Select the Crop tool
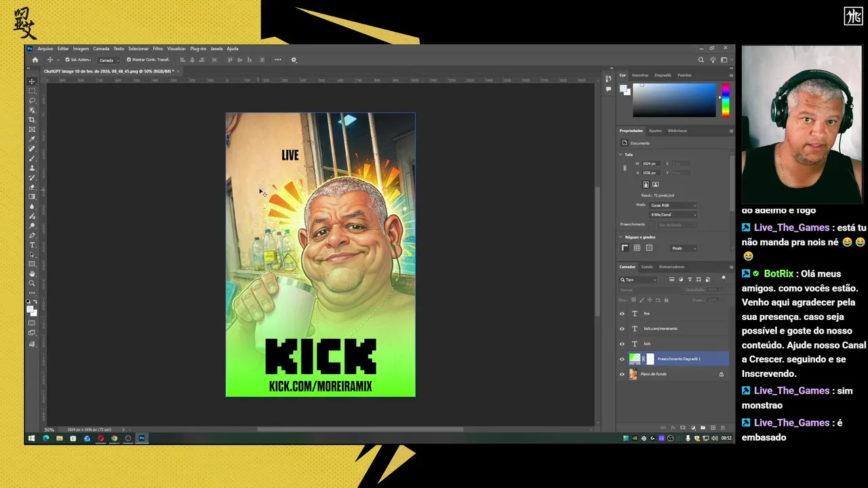This screenshot has width=868, height=488. coord(32,120)
